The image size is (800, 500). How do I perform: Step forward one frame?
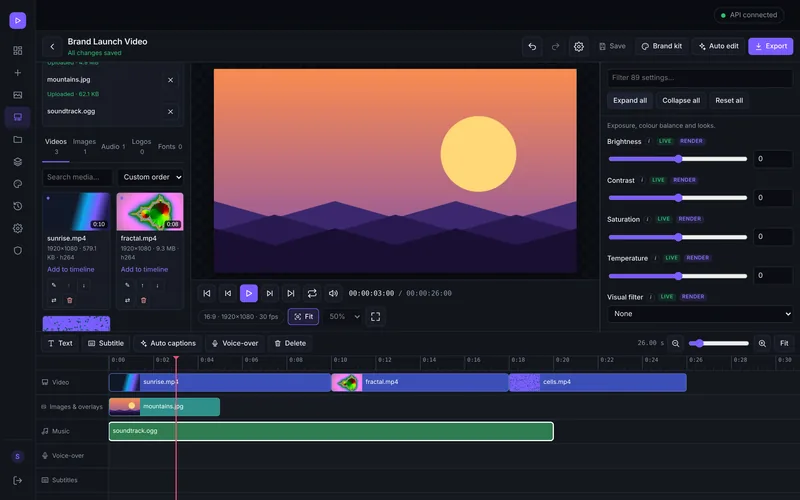[x=269, y=293]
